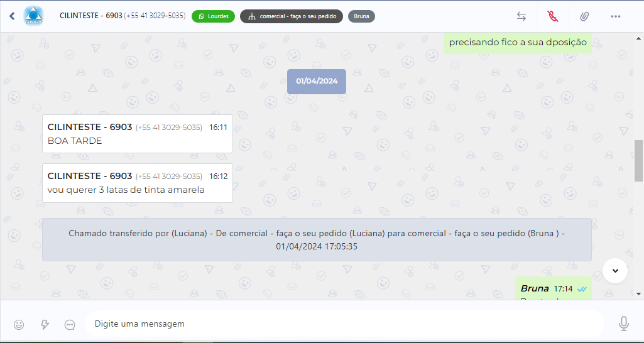The height and width of the screenshot is (343, 644).
Task: Open the emoji picker
Action: [x=19, y=324]
